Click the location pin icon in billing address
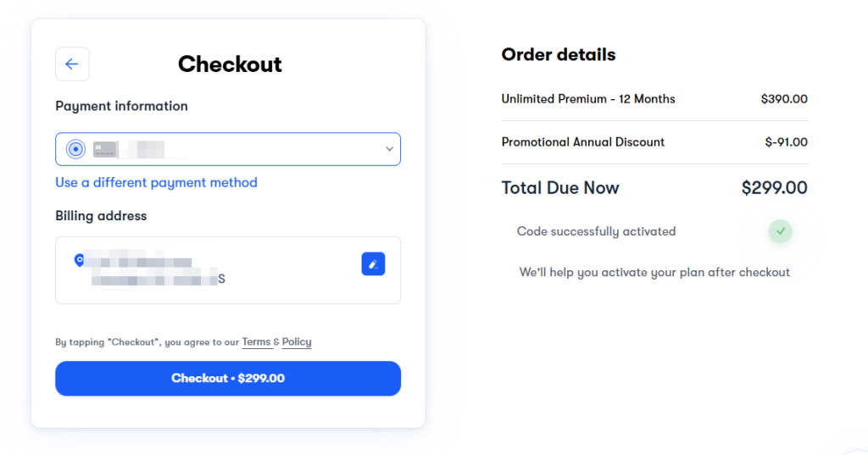This screenshot has width=868, height=455. click(x=79, y=260)
